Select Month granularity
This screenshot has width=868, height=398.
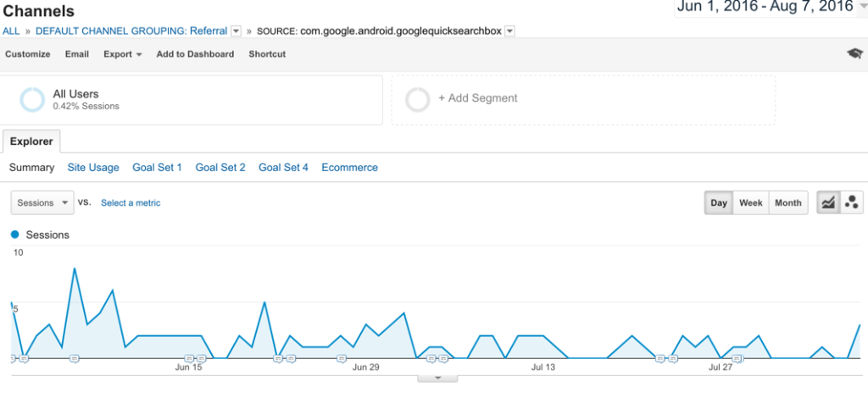point(787,203)
